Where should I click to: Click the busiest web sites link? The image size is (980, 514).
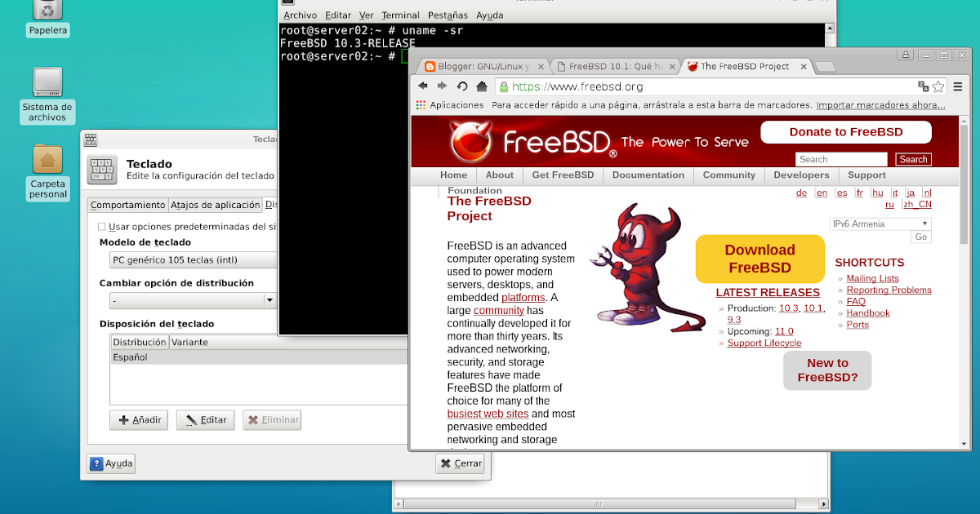coord(488,414)
